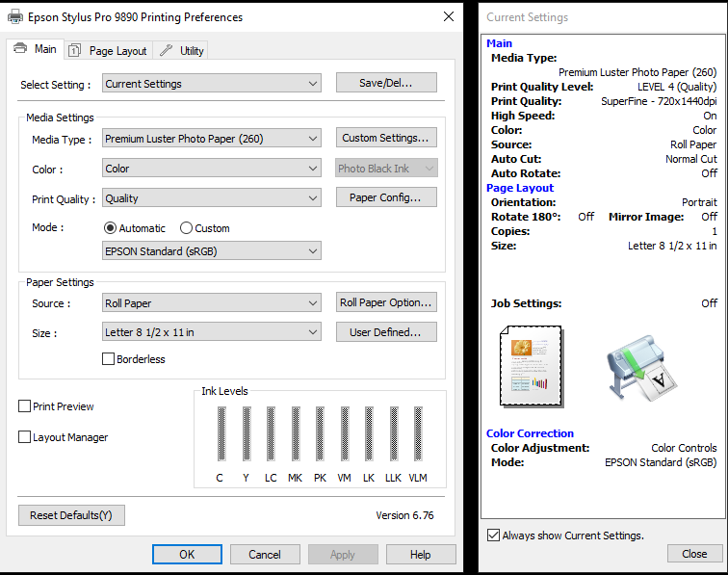Click the 'LEVEL 4 (Quality)' value
The width and height of the screenshot is (728, 575).
coord(677,87)
